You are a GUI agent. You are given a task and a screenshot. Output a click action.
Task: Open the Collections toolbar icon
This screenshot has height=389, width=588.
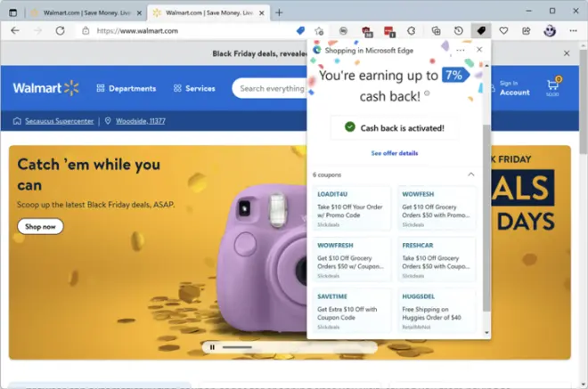[x=436, y=31]
